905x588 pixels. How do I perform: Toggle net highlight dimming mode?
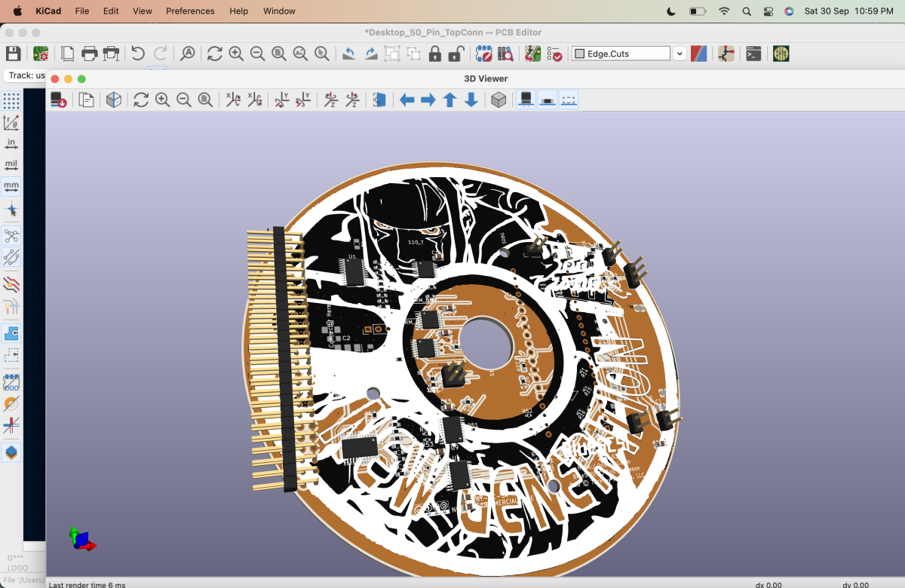[11, 285]
